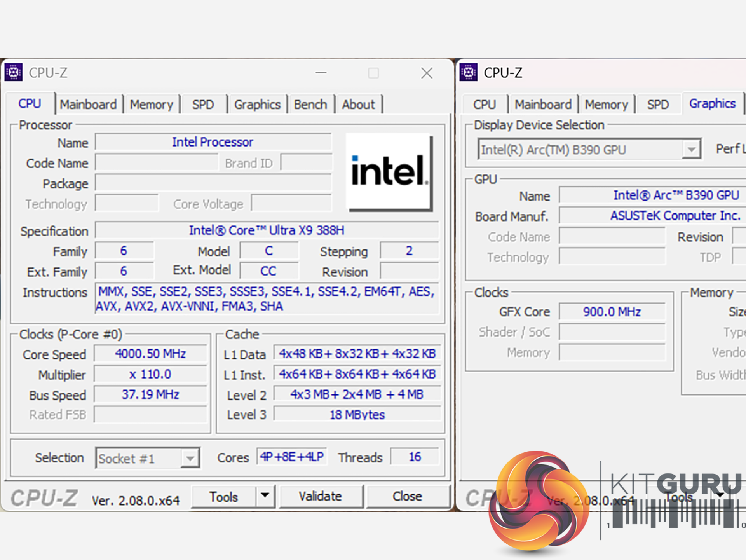Click the Close button at bottom
Viewport: 746px width, 560px height.
pos(407,496)
